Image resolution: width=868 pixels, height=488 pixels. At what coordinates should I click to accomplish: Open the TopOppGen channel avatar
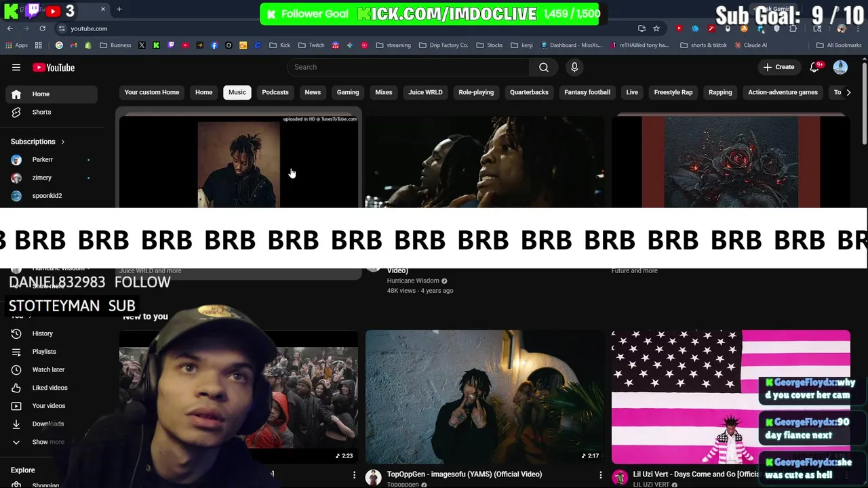pyautogui.click(x=373, y=478)
